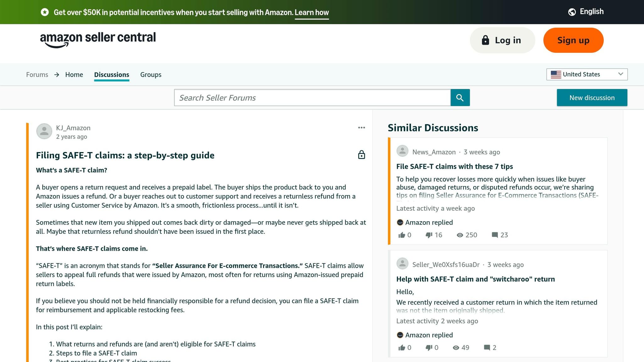Click thumbs-down on the switcharoo discussion
The image size is (644, 362).
pos(429,348)
